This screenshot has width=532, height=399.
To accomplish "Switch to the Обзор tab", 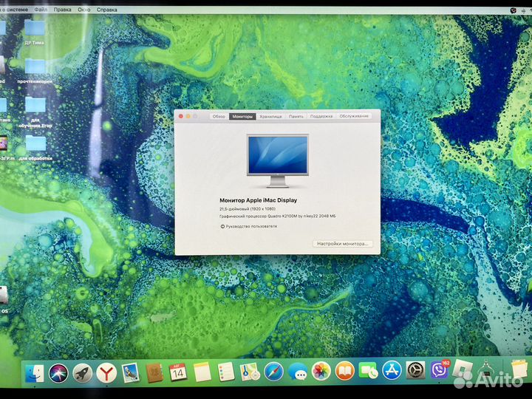I will [219, 117].
